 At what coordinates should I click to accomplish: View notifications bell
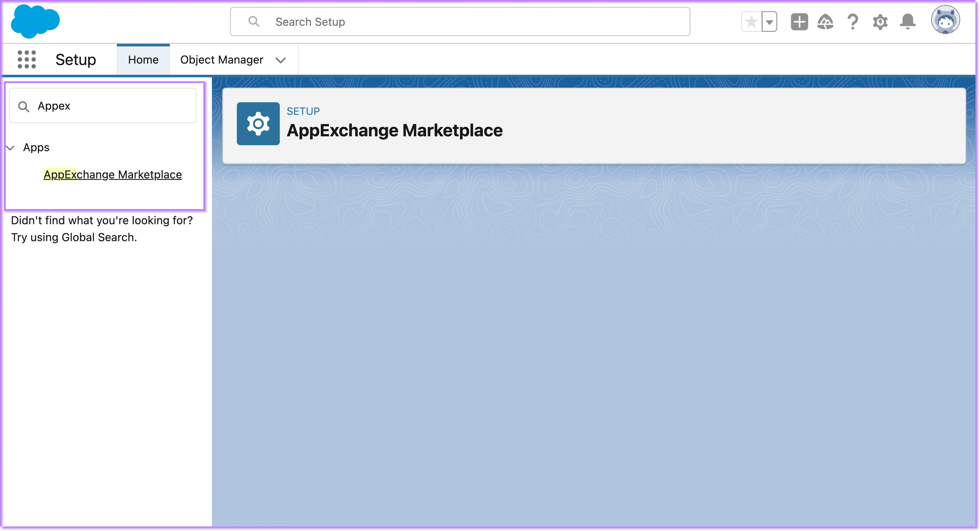908,22
